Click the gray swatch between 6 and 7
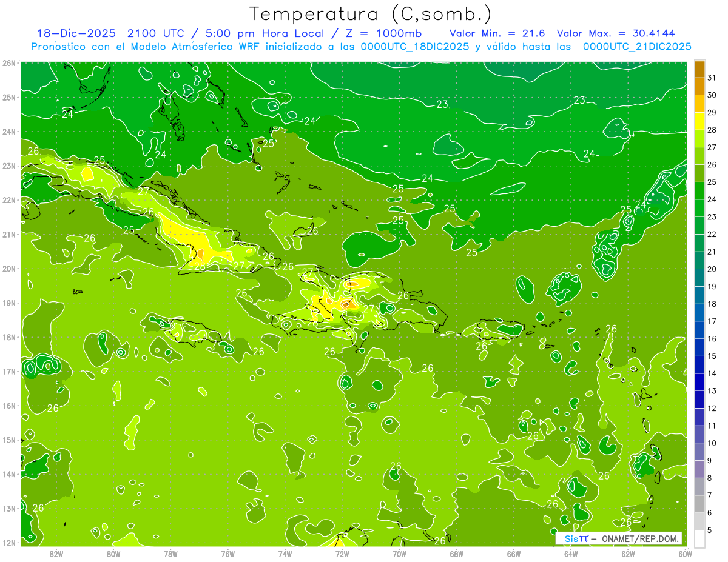This screenshot has width=728, height=562. (x=699, y=504)
